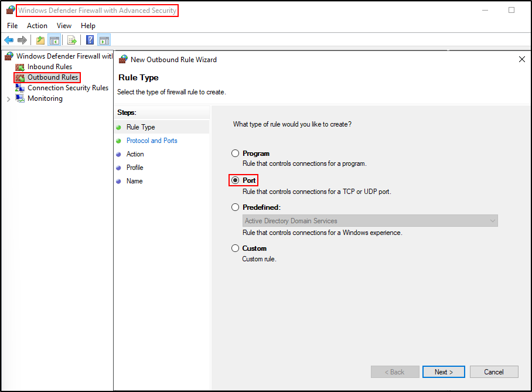The height and width of the screenshot is (392, 532).
Task: Select the Program rule type
Action: point(235,154)
